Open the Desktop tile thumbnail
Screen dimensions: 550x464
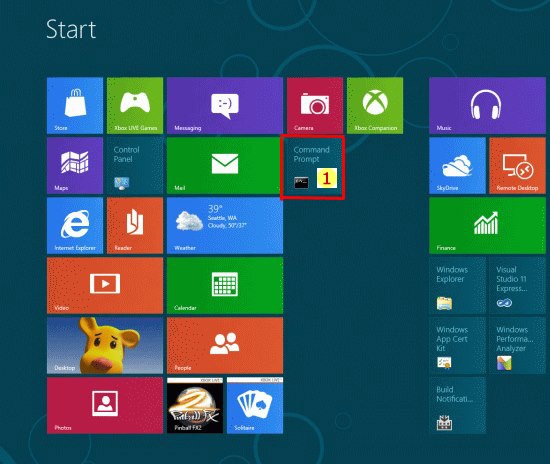click(105, 345)
